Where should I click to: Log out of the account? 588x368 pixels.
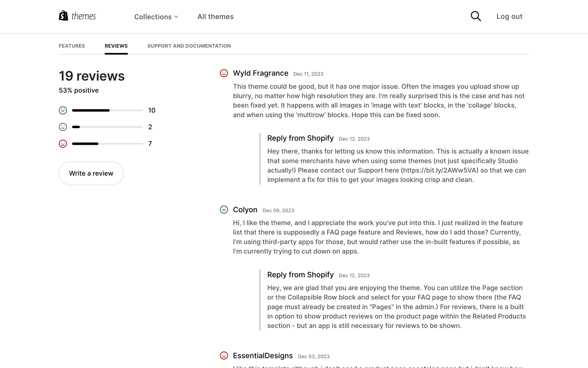[x=509, y=17]
